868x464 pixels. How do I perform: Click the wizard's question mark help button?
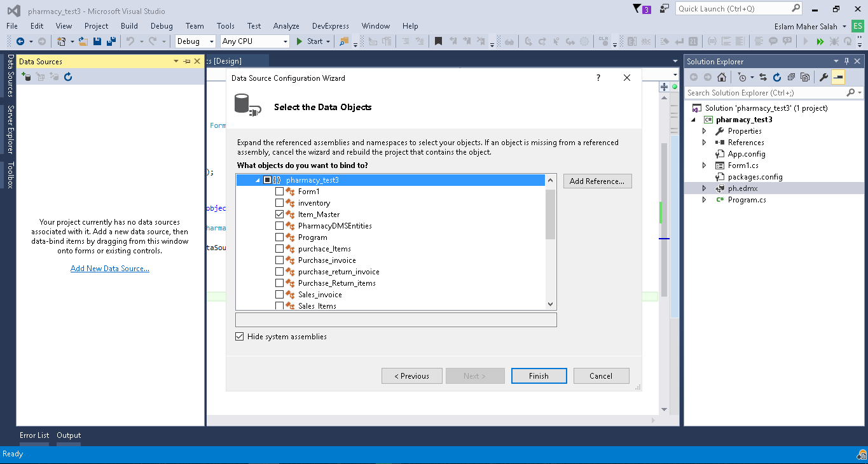[598, 78]
